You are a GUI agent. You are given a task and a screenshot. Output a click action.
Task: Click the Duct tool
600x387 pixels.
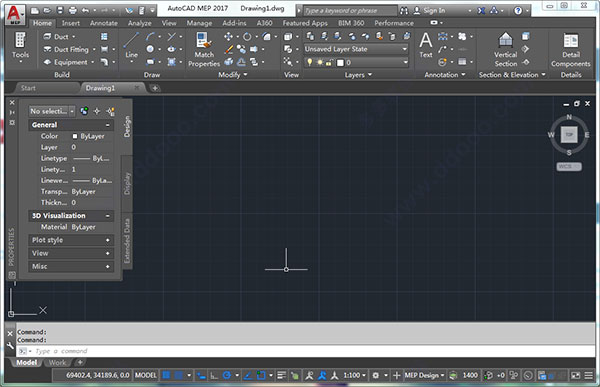(56, 37)
